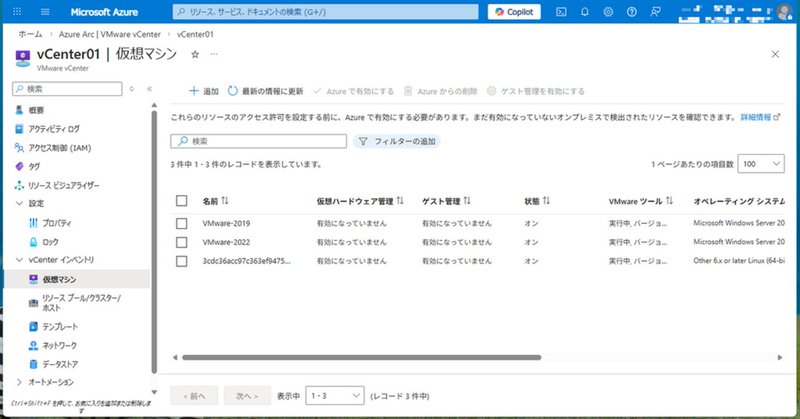
Task: Check the 3cdc36acc97c363ef9475 row checkbox
Action: [x=182, y=261]
